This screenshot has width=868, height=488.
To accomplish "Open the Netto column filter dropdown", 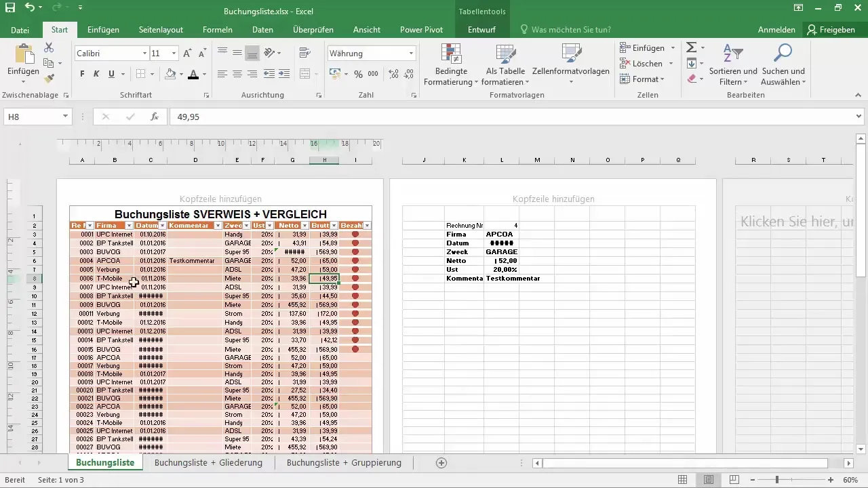I will point(305,225).
